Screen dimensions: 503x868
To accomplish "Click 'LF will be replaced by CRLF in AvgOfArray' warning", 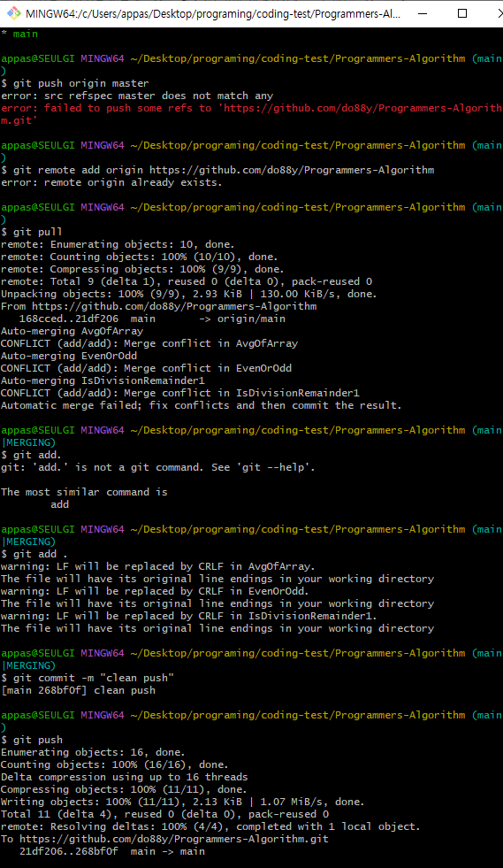I will [157, 566].
